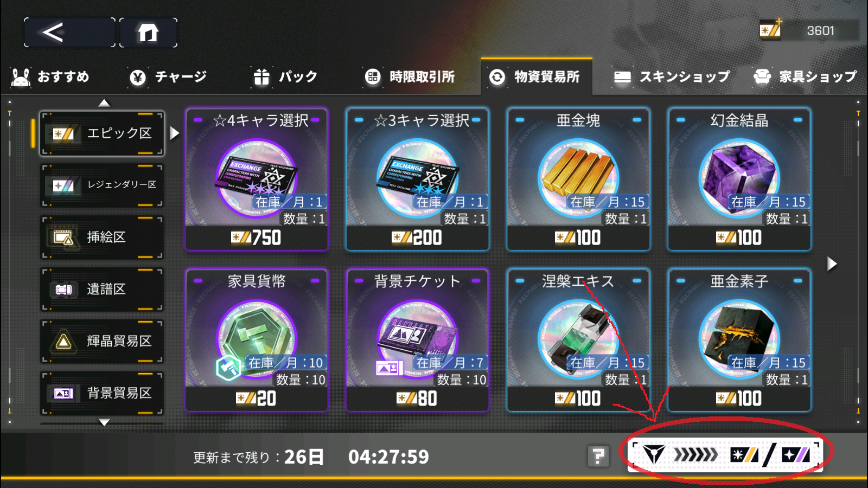Select the 亜金塊 gold bar item
The width and height of the screenshot is (868, 488).
coord(578,179)
